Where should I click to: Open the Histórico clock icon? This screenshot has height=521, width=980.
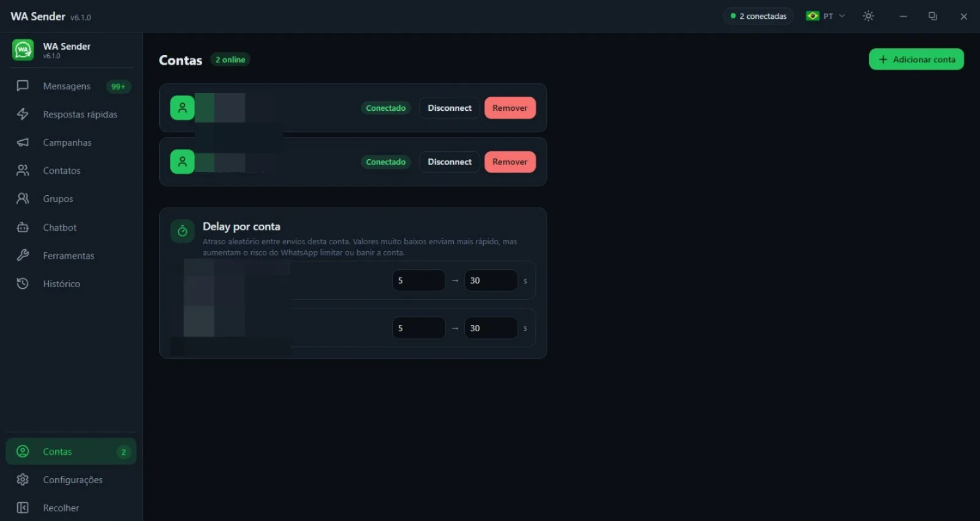click(x=23, y=283)
